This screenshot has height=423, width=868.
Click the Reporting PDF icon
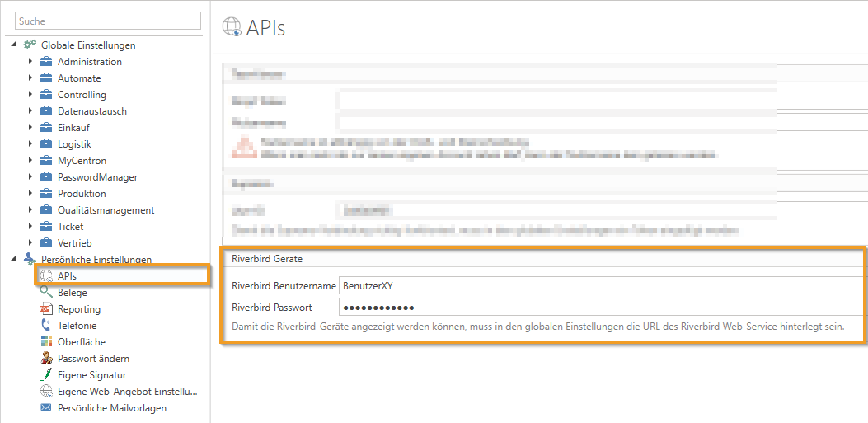[x=45, y=309]
